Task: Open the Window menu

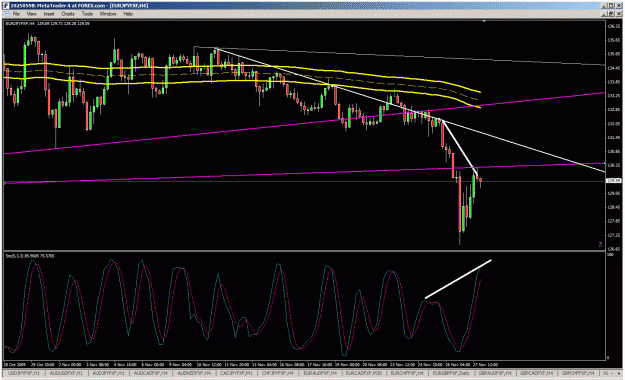Action: pos(108,14)
